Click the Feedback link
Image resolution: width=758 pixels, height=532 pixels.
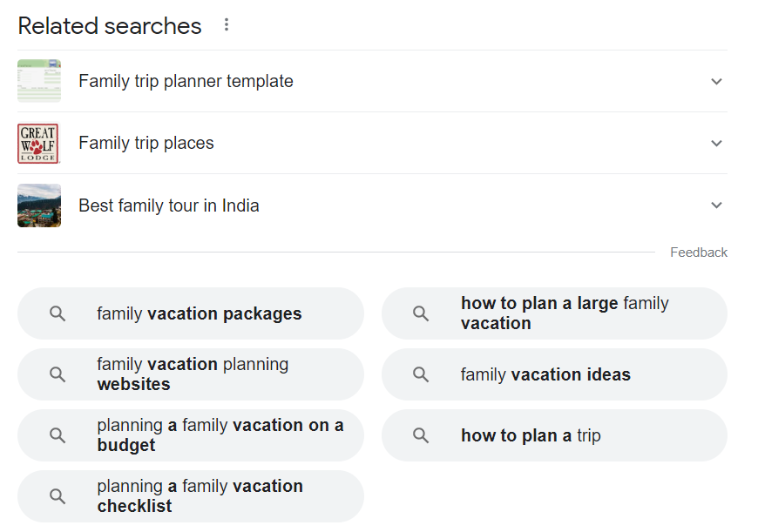(x=698, y=253)
